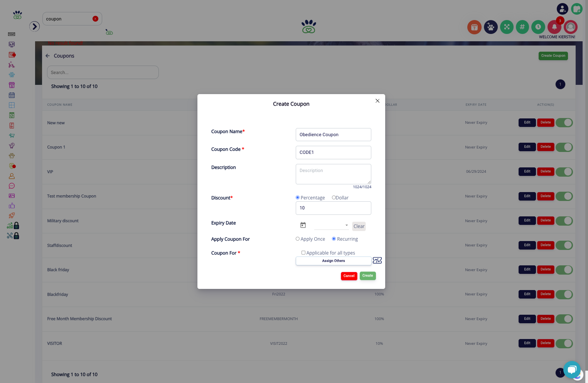Click Clear next to Expiry Date
This screenshot has height=383, width=588.
click(359, 226)
